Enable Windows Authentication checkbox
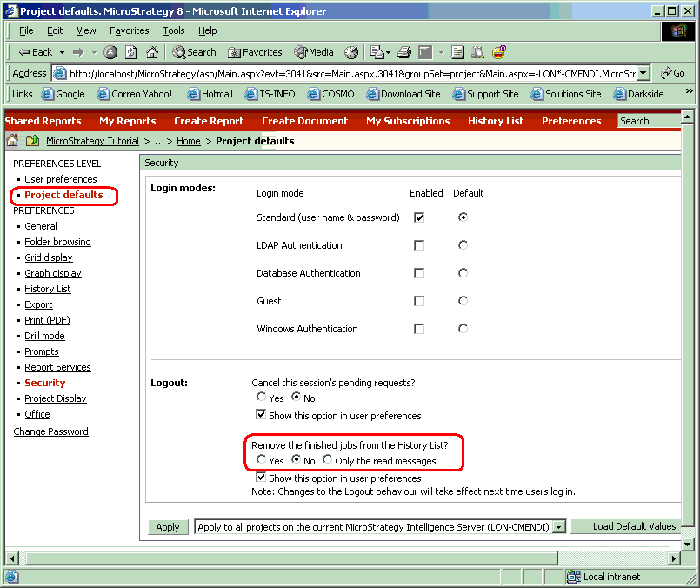The width and height of the screenshot is (700, 588). [x=419, y=329]
